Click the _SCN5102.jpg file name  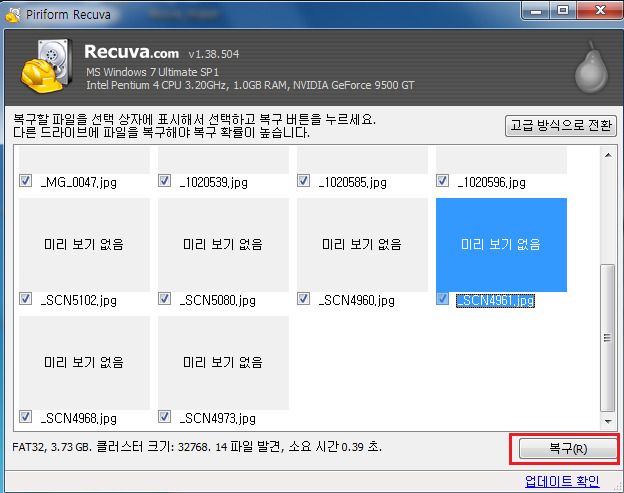(79, 300)
